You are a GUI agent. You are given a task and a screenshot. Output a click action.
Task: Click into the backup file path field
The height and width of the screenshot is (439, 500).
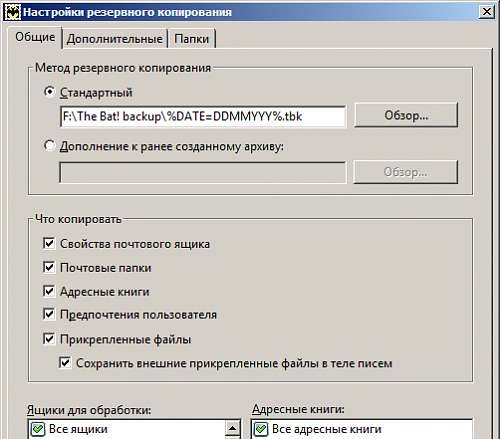point(203,116)
